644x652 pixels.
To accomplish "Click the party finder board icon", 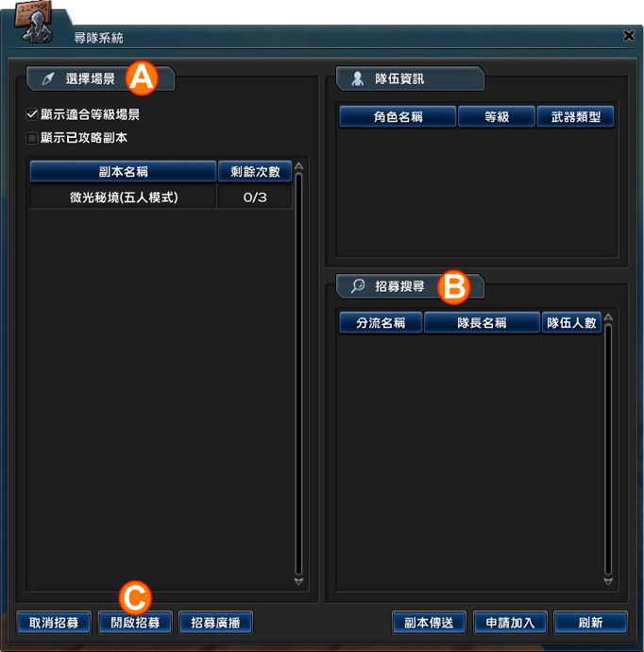I will pyautogui.click(x=35, y=23).
